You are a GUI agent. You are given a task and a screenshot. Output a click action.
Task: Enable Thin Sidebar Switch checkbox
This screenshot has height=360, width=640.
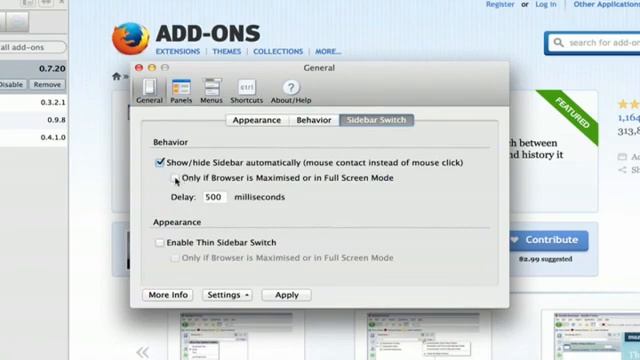[x=160, y=243]
